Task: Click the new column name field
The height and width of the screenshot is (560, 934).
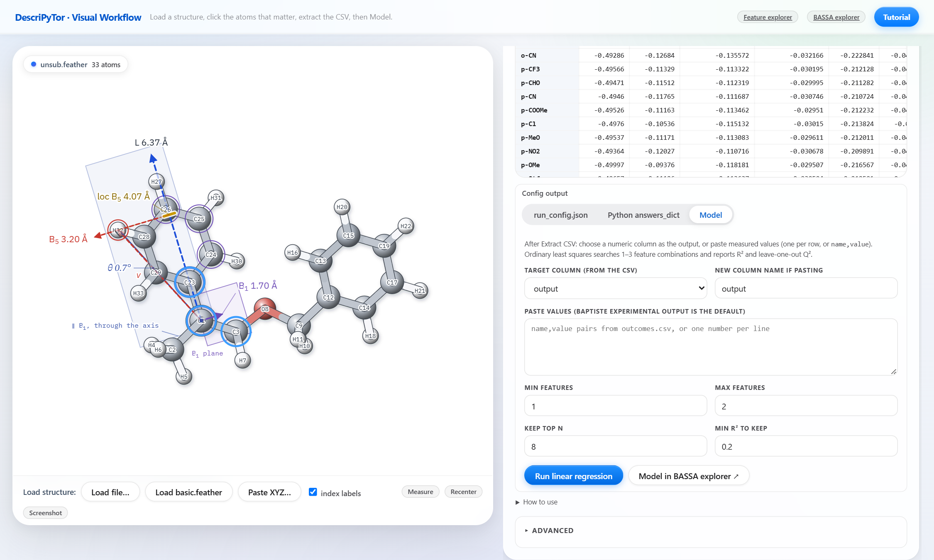Action: (x=806, y=288)
